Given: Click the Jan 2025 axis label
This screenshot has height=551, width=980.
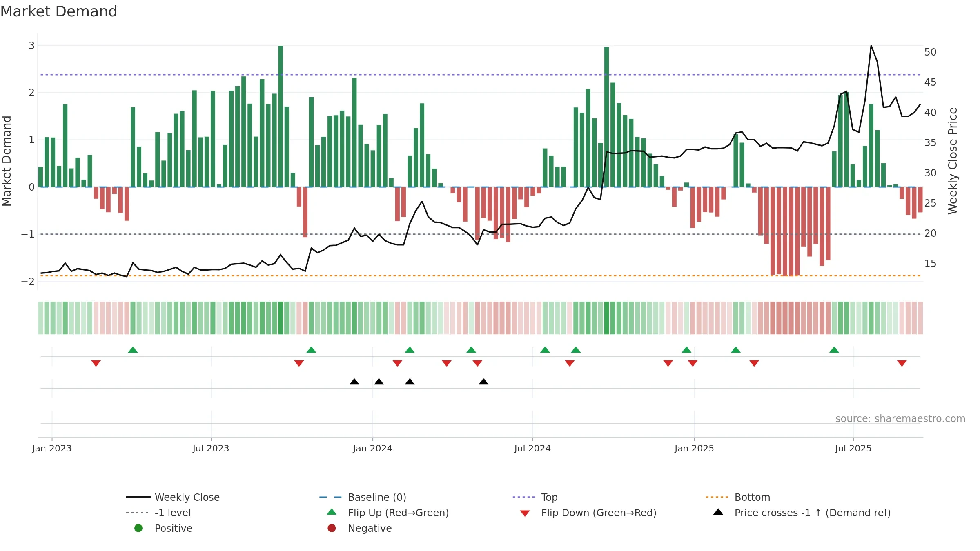Looking at the screenshot, I should click(x=694, y=448).
